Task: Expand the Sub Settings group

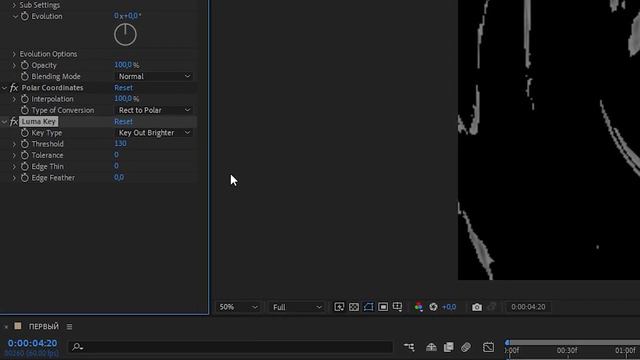Action: click(14, 5)
